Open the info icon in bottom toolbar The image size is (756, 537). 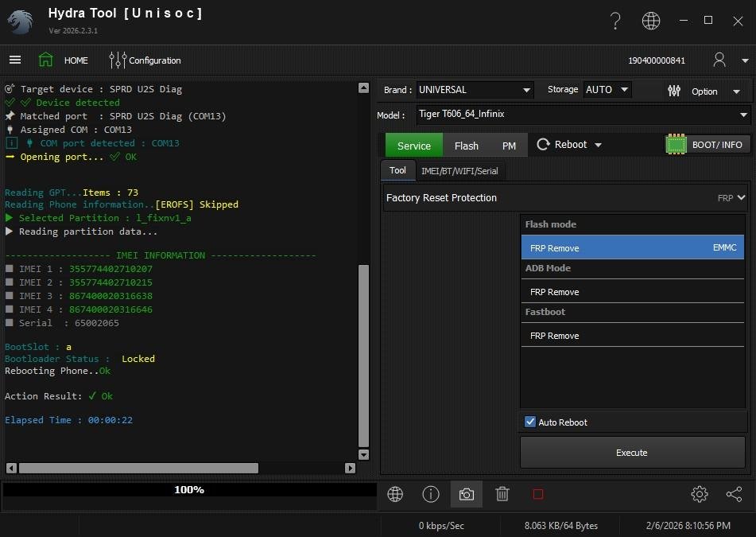(431, 494)
